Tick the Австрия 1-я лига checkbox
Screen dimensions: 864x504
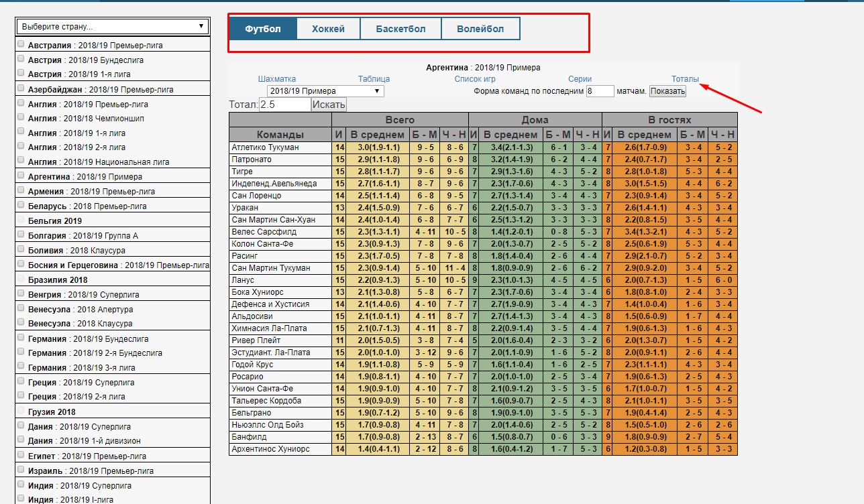click(x=21, y=72)
